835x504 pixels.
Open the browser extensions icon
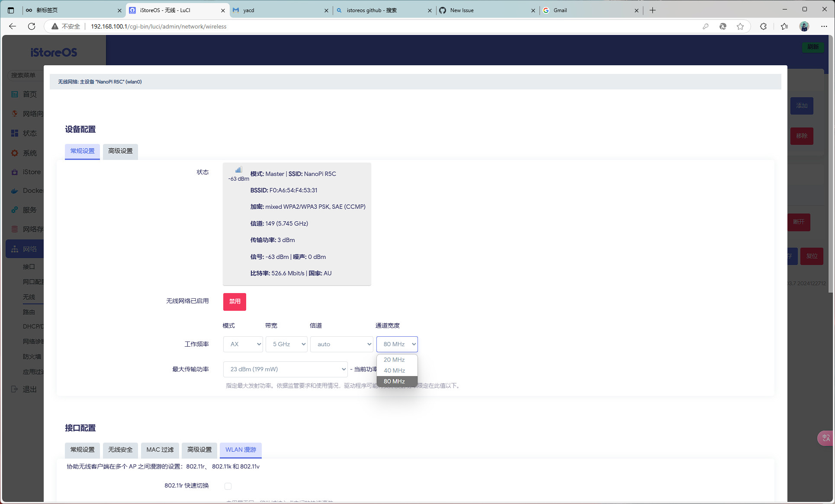[x=763, y=26]
